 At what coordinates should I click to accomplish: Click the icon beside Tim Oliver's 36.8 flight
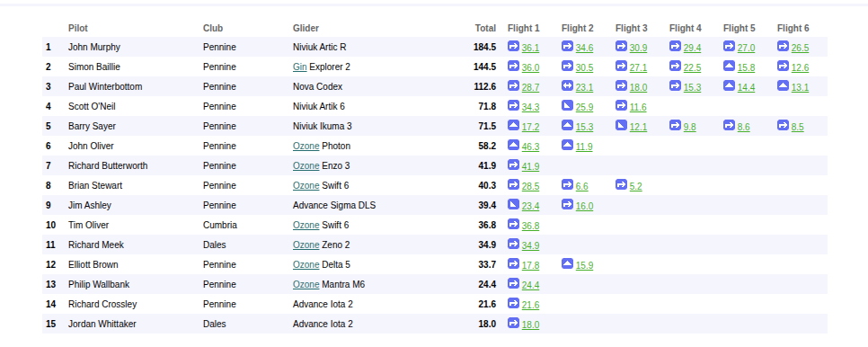pos(513,224)
